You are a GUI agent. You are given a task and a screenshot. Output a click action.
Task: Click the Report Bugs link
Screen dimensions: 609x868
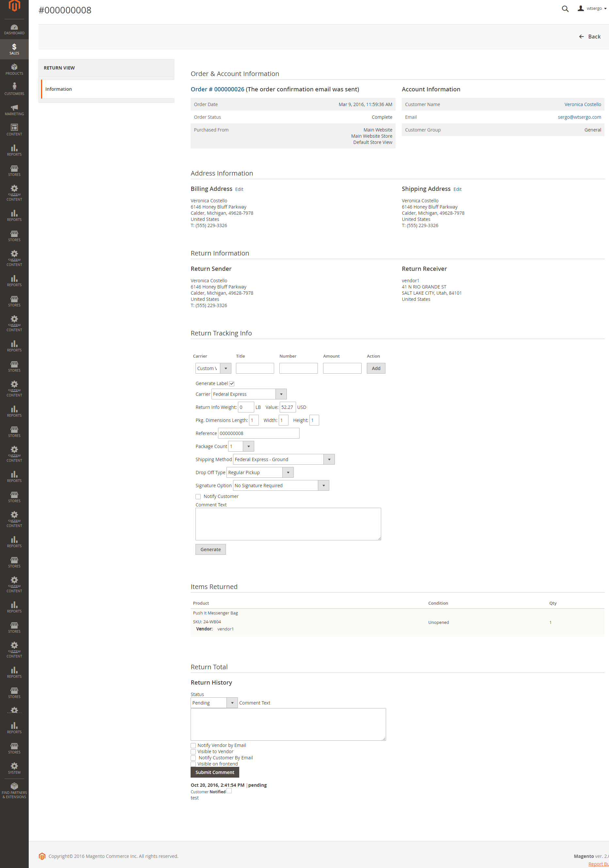tap(599, 864)
